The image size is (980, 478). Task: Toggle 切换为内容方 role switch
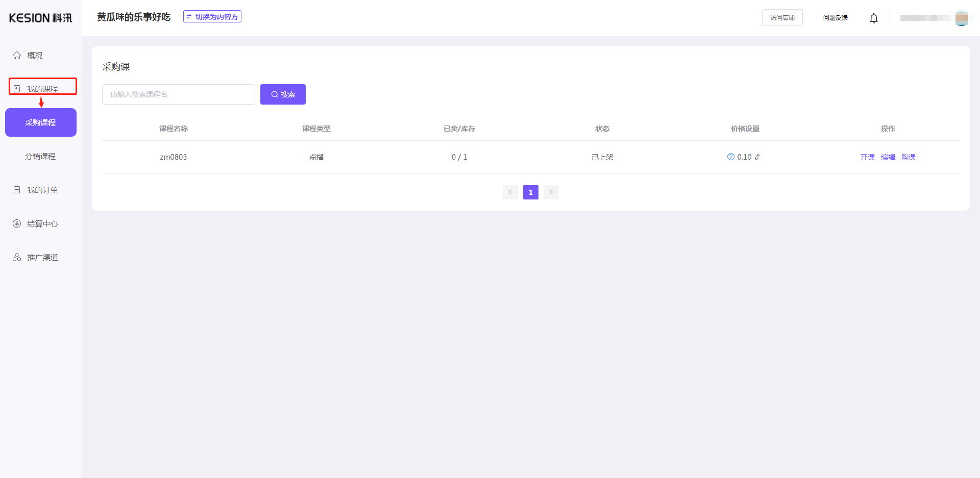[x=212, y=17]
